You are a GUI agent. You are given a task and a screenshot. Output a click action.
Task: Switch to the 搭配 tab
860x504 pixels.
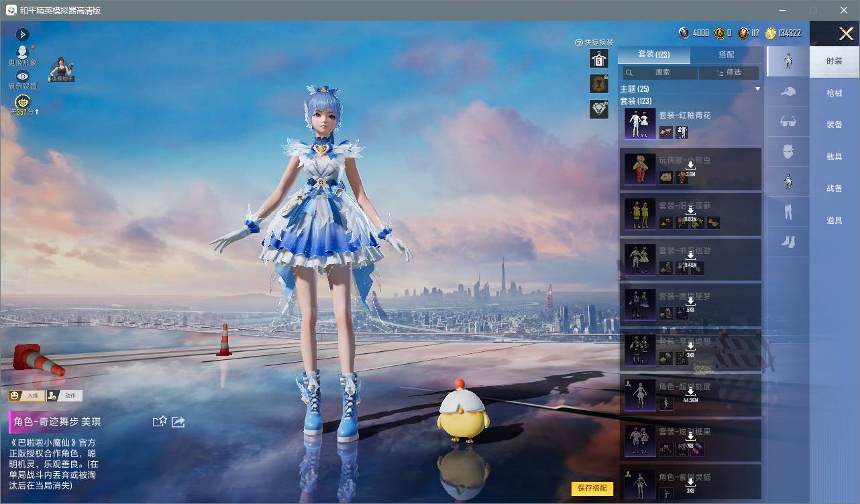point(727,54)
